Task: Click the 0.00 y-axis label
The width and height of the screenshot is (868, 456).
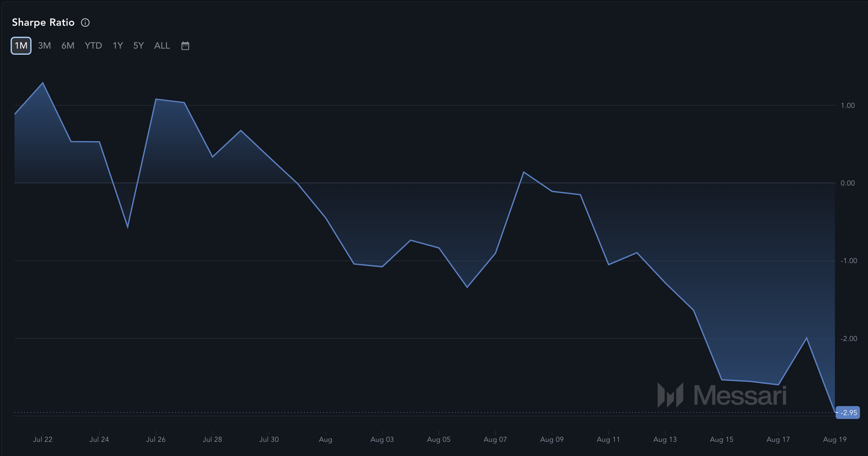Action: [847, 183]
